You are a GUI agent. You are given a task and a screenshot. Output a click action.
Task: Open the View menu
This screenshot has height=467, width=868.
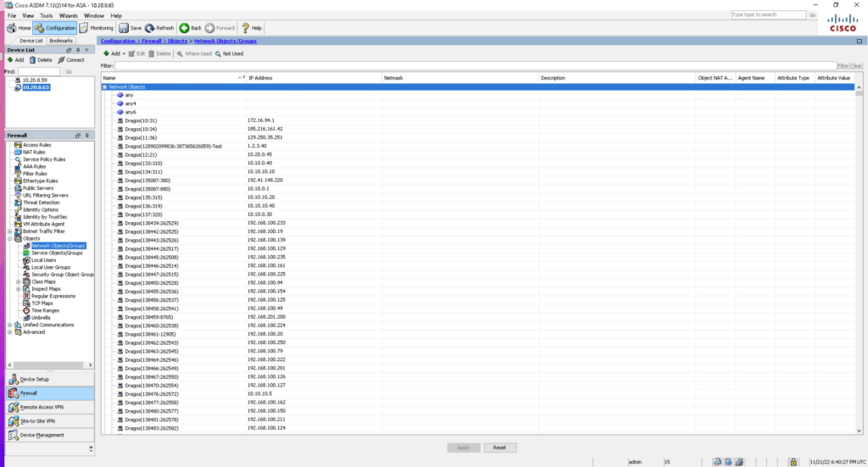[28, 16]
